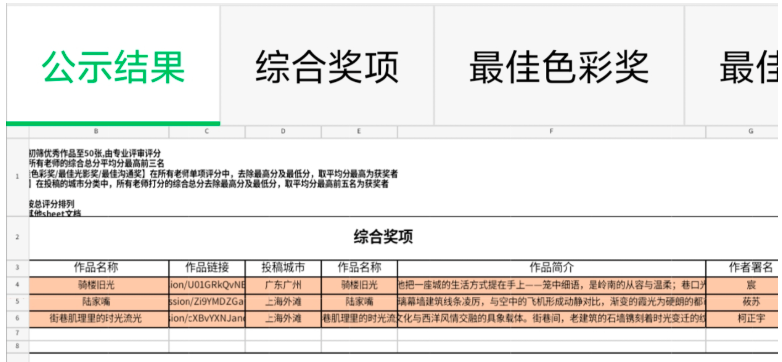Click the author cell 柯正宇
The image size is (782, 362).
[x=743, y=319]
